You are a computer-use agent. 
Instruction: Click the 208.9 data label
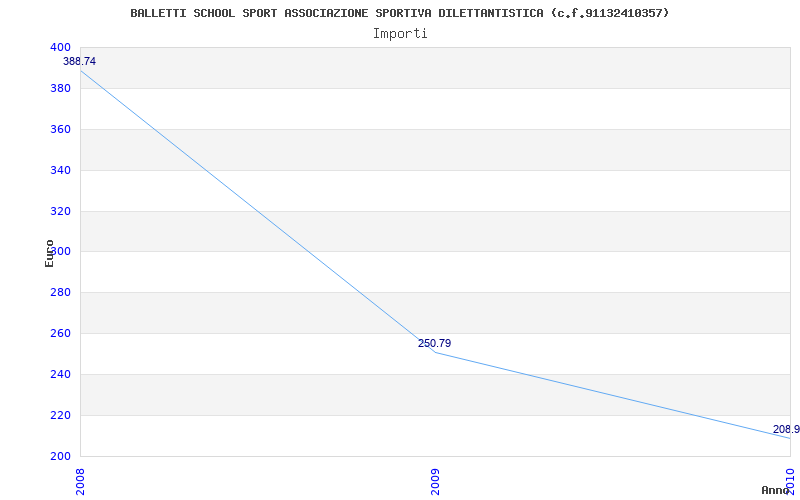(786, 429)
